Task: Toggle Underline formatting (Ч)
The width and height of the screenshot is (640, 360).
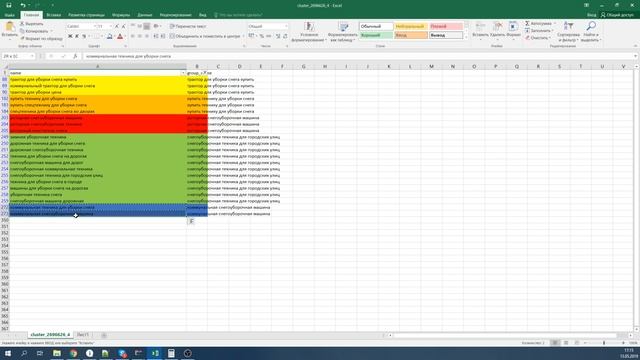Action: coord(84,36)
